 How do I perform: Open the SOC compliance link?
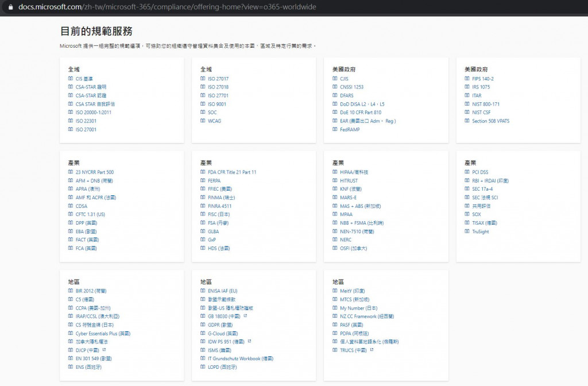pyautogui.click(x=212, y=113)
